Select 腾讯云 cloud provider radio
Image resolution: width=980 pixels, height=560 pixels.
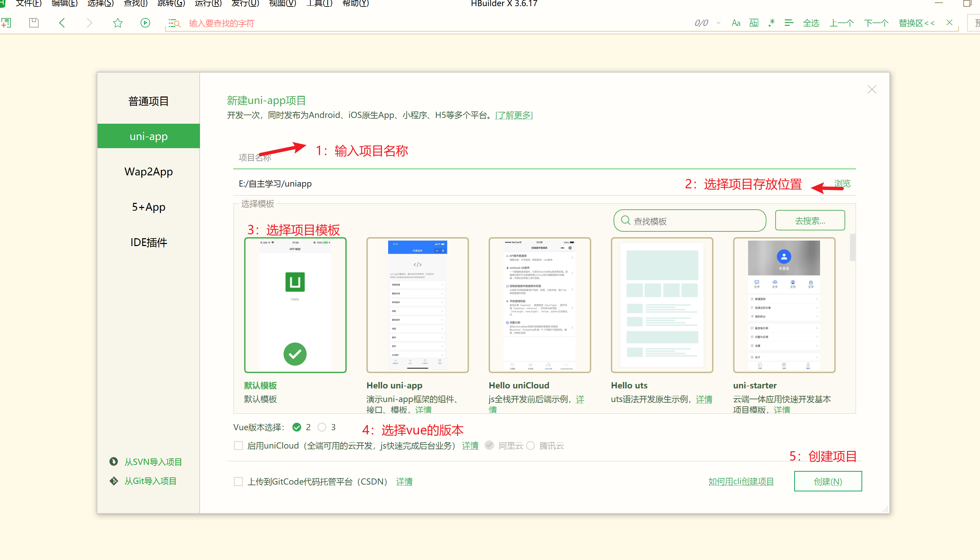coord(530,445)
